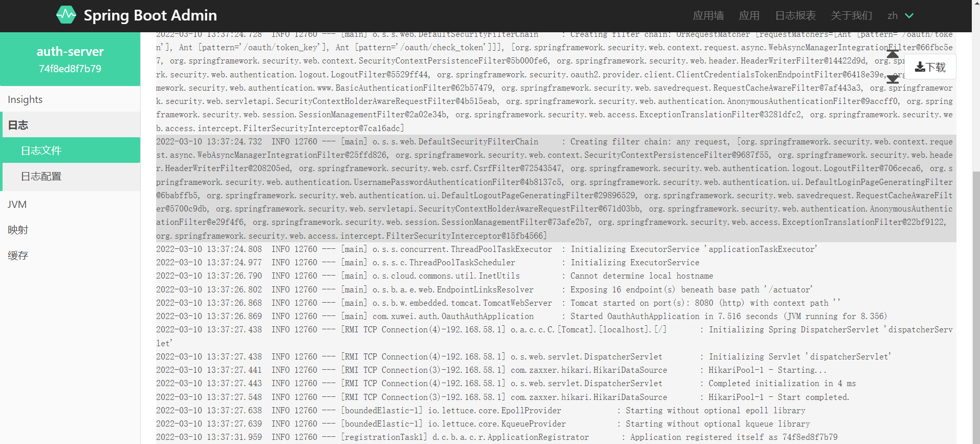Viewport: 980px width, 444px height.
Task: Click the instance id 74f8ed8f7b79 in sidebar
Action: pos(70,69)
